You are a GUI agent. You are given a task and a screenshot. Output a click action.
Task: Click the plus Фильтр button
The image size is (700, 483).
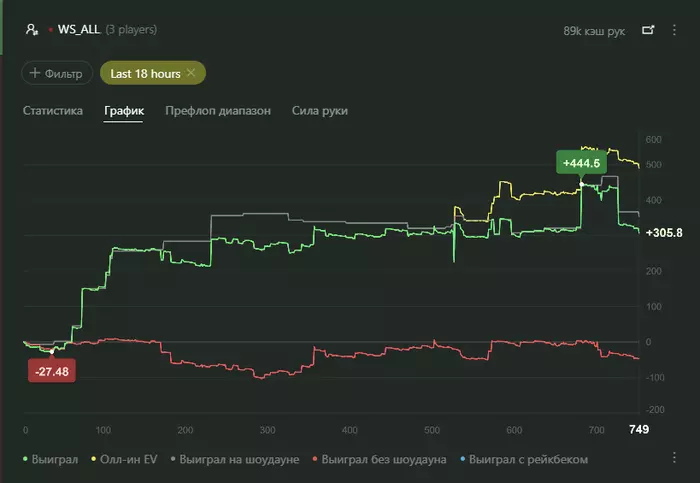57,73
